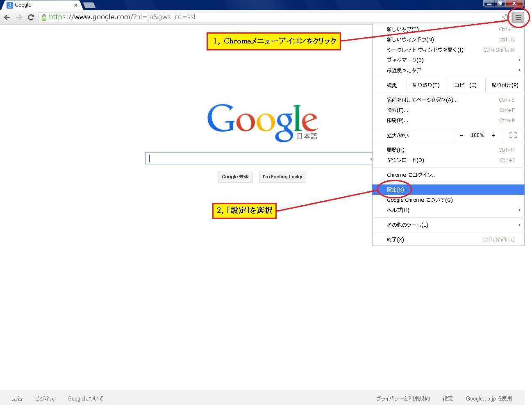Click the 編集 label in menu

392,85
